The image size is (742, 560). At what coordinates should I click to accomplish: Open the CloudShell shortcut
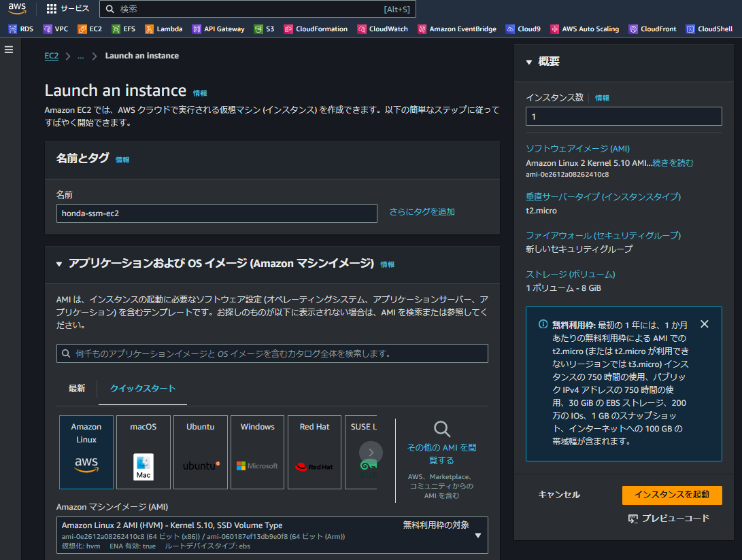[x=709, y=29]
